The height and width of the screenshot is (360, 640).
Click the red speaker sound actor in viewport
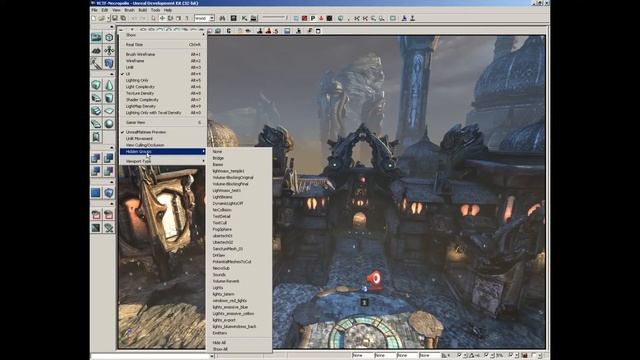pos(374,280)
